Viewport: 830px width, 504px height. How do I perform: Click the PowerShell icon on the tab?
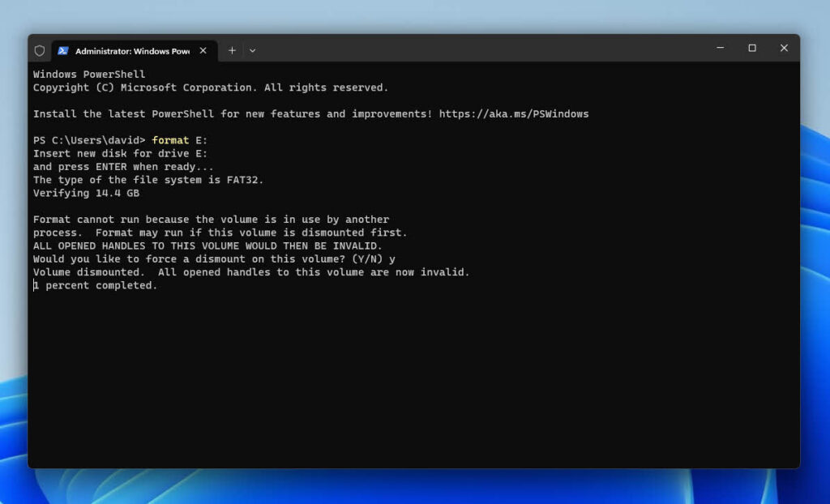click(63, 50)
